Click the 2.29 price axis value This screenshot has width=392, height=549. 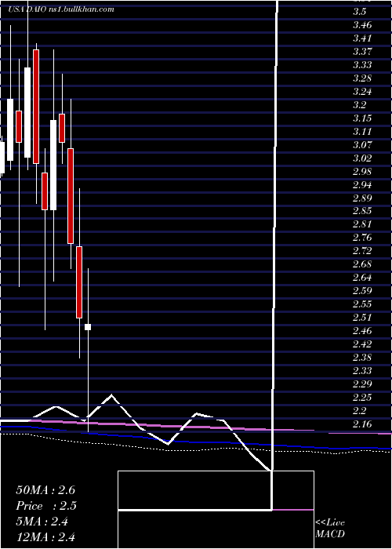362,384
